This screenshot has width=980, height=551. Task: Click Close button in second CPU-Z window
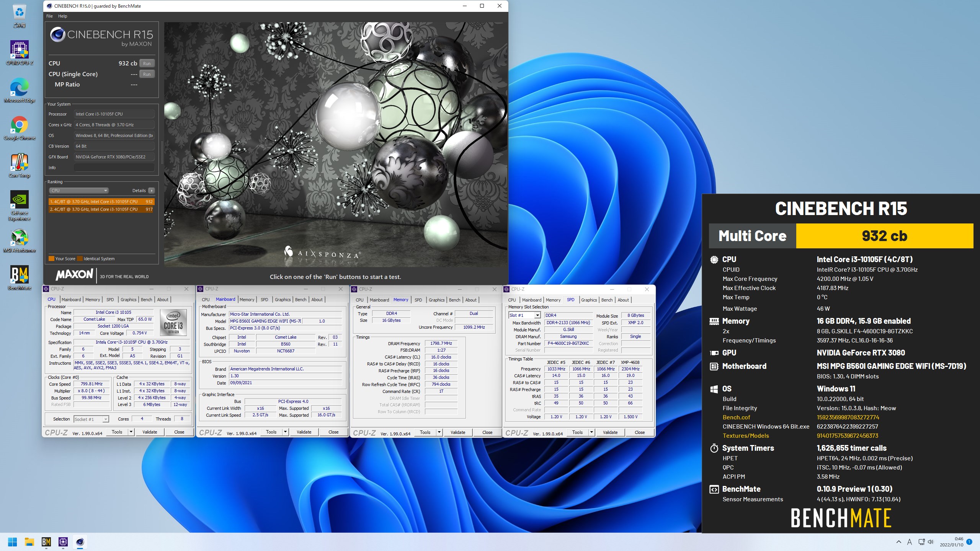tap(333, 432)
